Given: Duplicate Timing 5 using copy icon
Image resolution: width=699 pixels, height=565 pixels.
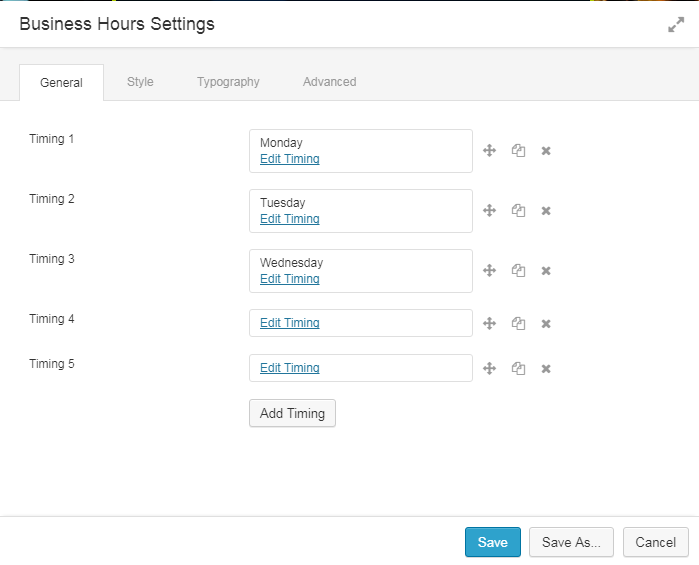Looking at the screenshot, I should point(518,368).
